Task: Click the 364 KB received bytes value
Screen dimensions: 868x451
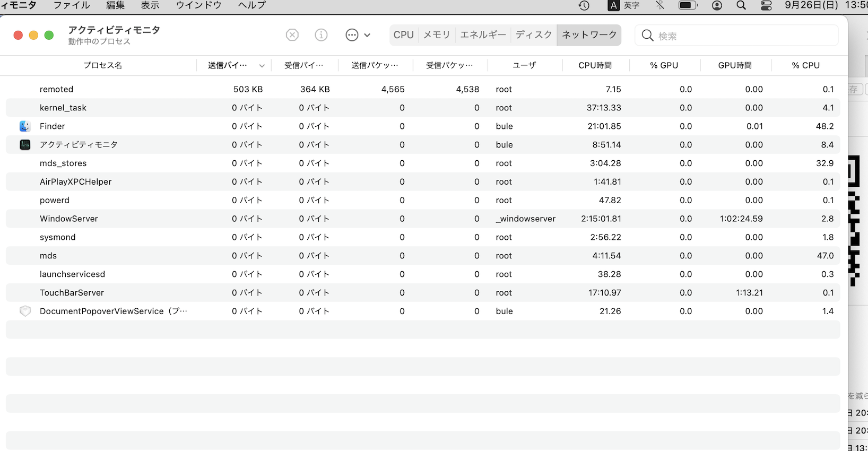Action: click(315, 89)
